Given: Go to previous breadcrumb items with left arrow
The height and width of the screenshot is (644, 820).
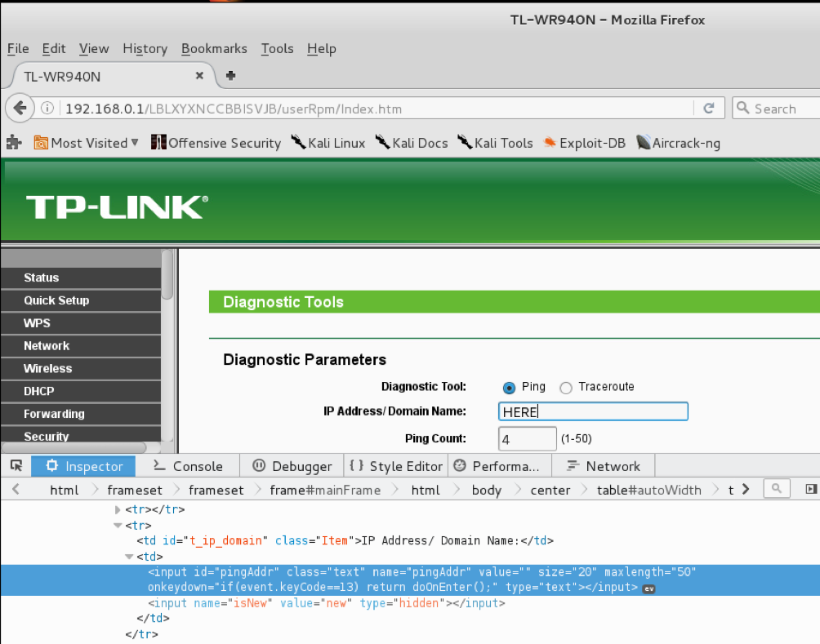Looking at the screenshot, I should [x=16, y=489].
